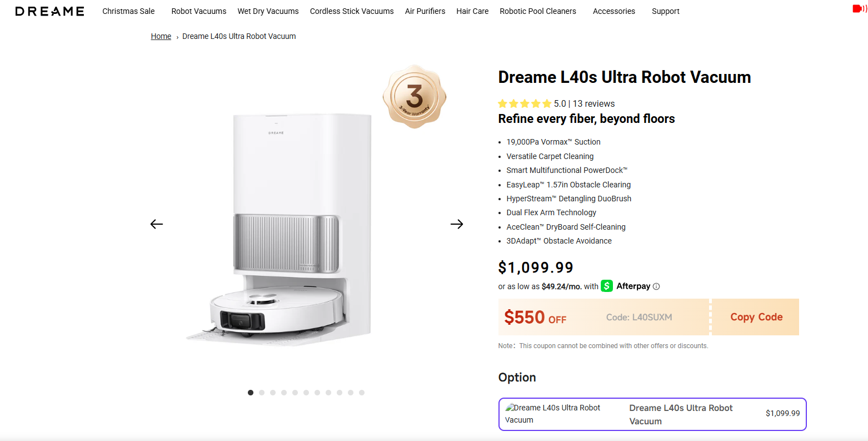Click the info icon next to Afterpay
The image size is (868, 441).
[656, 286]
